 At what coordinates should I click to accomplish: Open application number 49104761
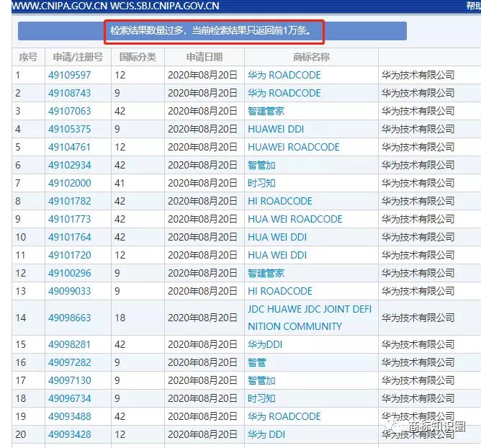70,147
